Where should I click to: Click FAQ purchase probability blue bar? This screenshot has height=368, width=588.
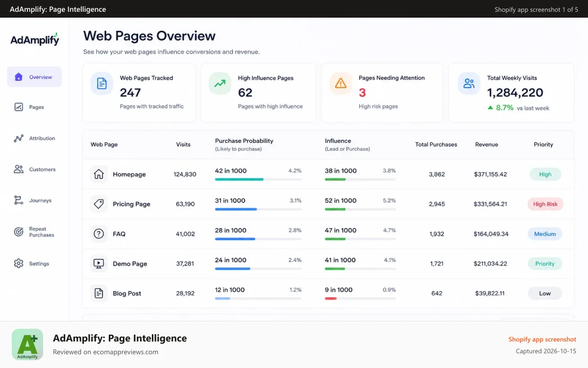pyautogui.click(x=235, y=239)
